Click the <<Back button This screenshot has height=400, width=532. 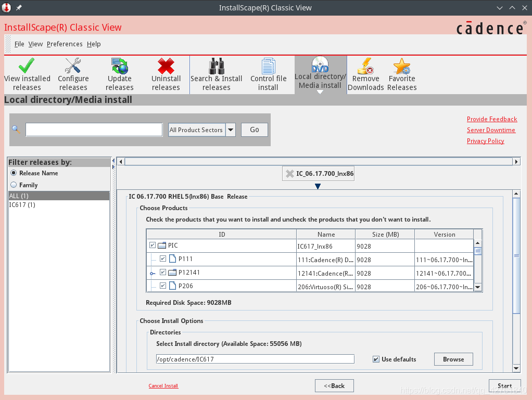tap(334, 386)
